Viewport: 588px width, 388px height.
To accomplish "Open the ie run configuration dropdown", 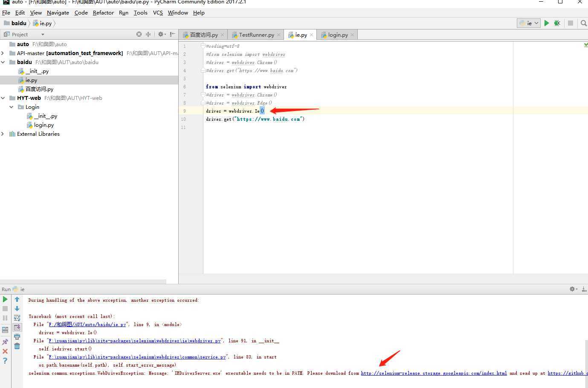I will click(x=529, y=23).
